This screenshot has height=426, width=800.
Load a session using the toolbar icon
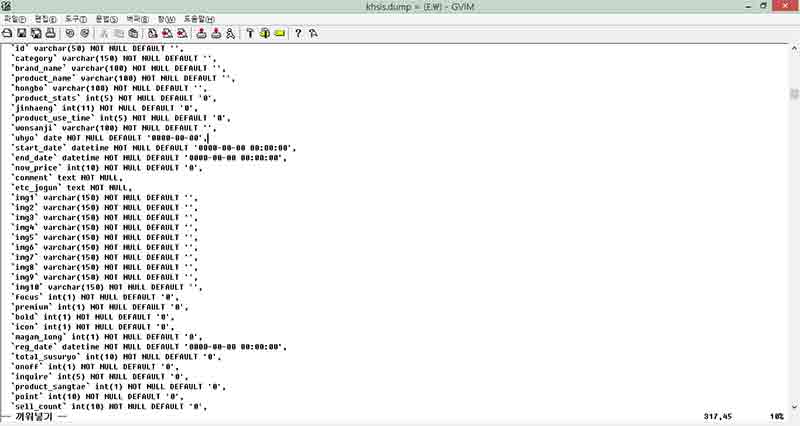click(201, 33)
